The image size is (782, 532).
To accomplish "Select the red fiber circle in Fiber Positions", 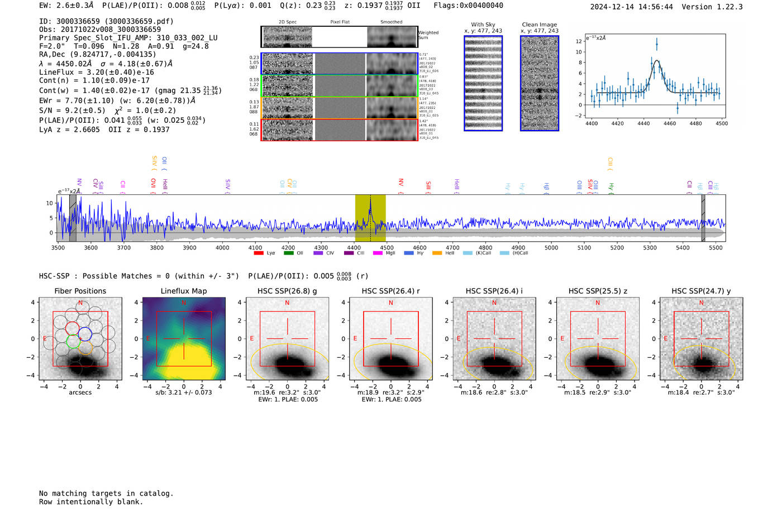I will tap(72, 328).
